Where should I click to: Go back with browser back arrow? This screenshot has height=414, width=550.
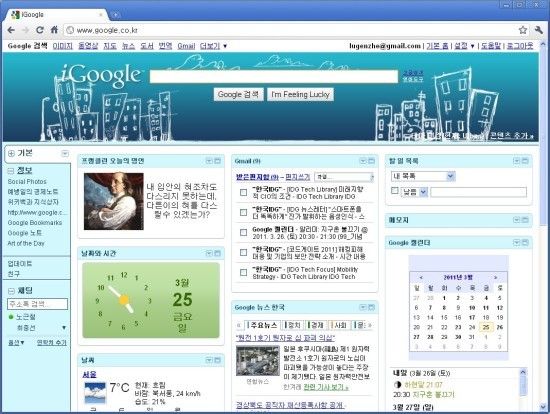coord(11,30)
